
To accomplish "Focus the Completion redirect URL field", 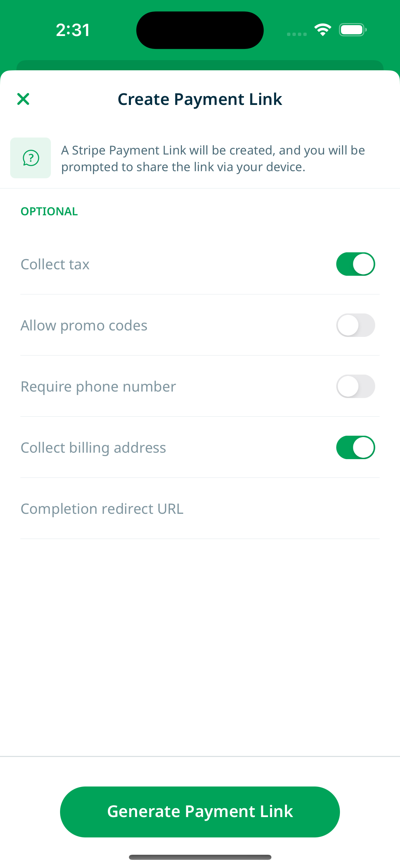I will point(200,509).
